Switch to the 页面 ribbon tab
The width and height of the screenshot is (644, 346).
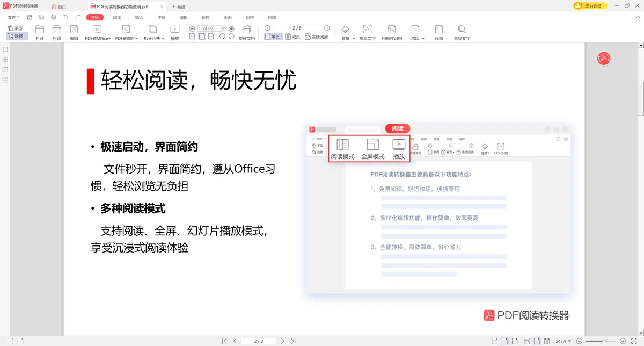(228, 17)
